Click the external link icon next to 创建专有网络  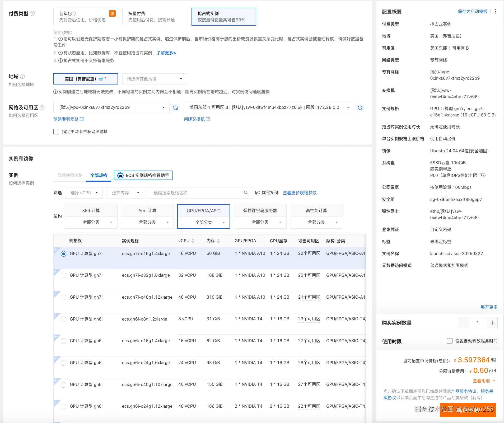click(82, 119)
